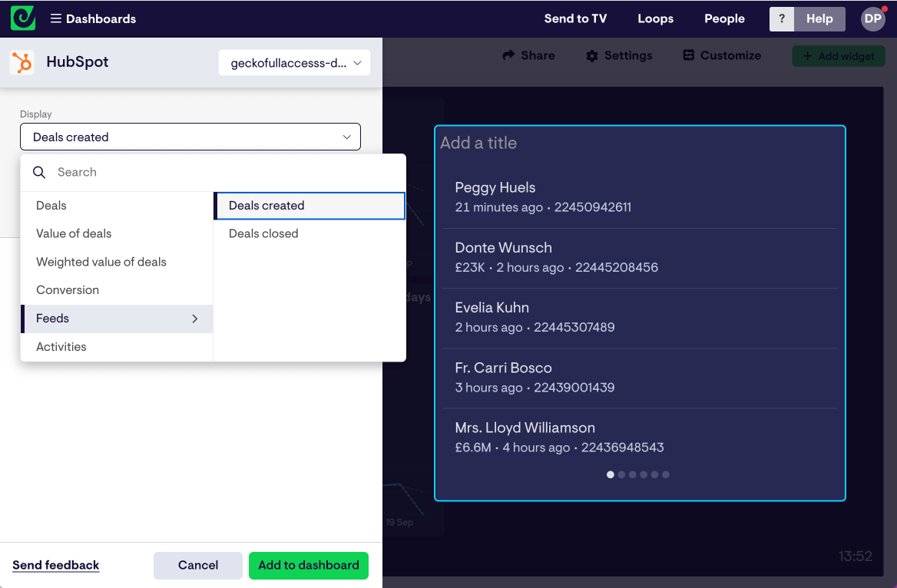Click the Help button
This screenshot has height=588, width=897.
coord(819,19)
